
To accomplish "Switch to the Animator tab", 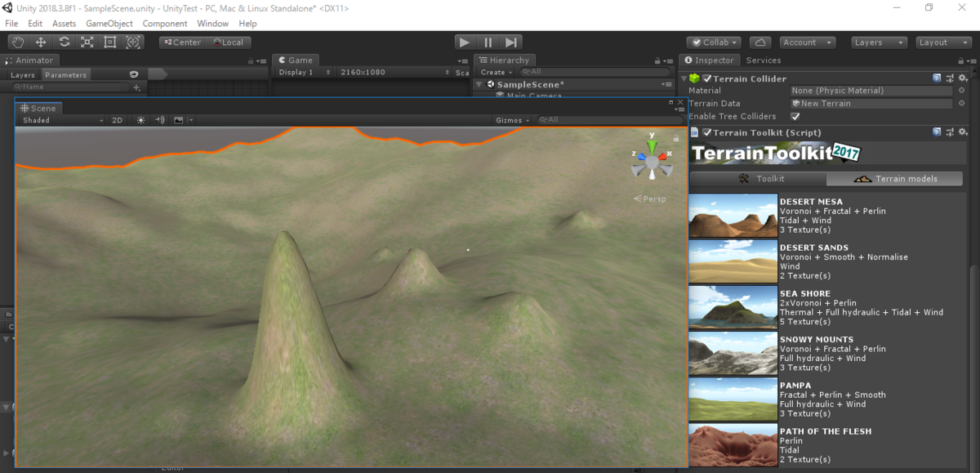I will 29,60.
